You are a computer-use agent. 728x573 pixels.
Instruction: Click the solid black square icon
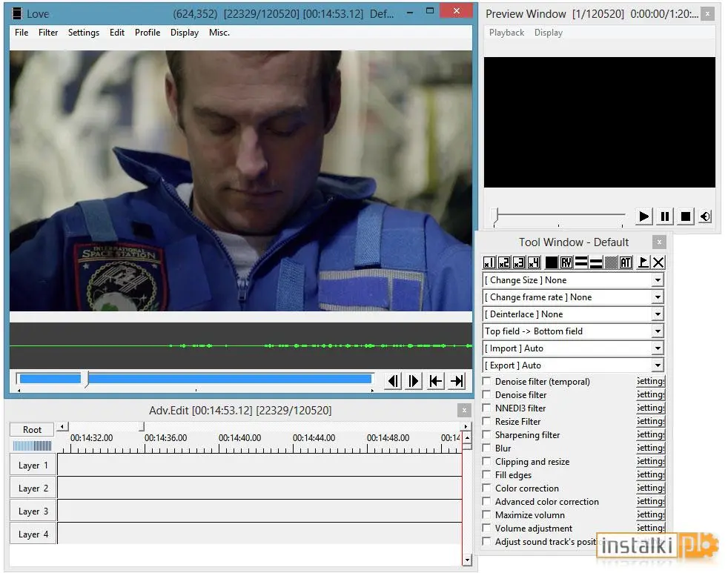tap(551, 263)
